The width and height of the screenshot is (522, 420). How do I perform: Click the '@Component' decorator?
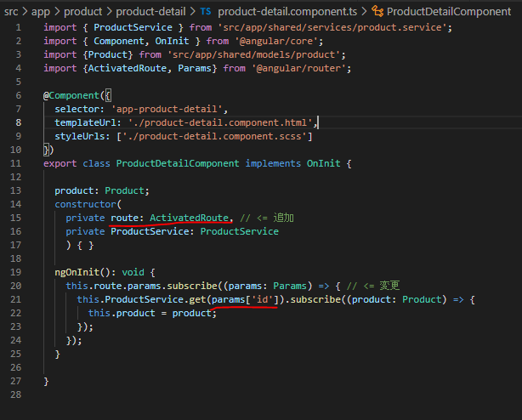pos(71,95)
